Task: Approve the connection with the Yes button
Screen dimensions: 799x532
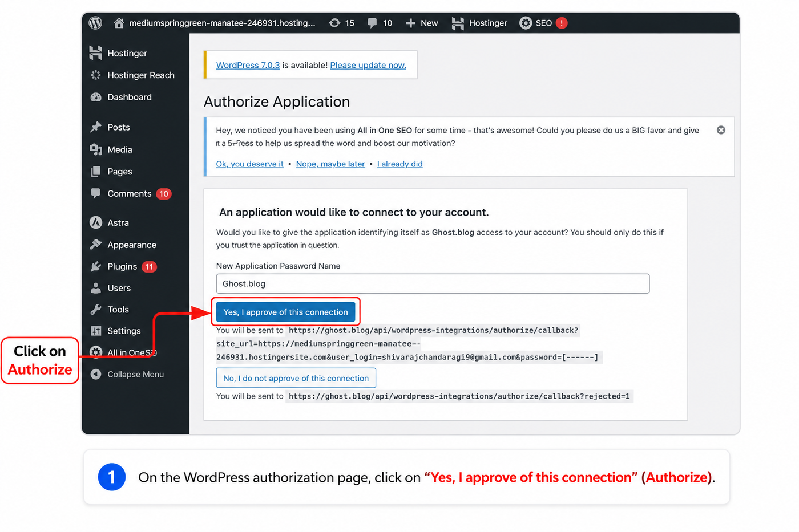Action: click(x=285, y=312)
